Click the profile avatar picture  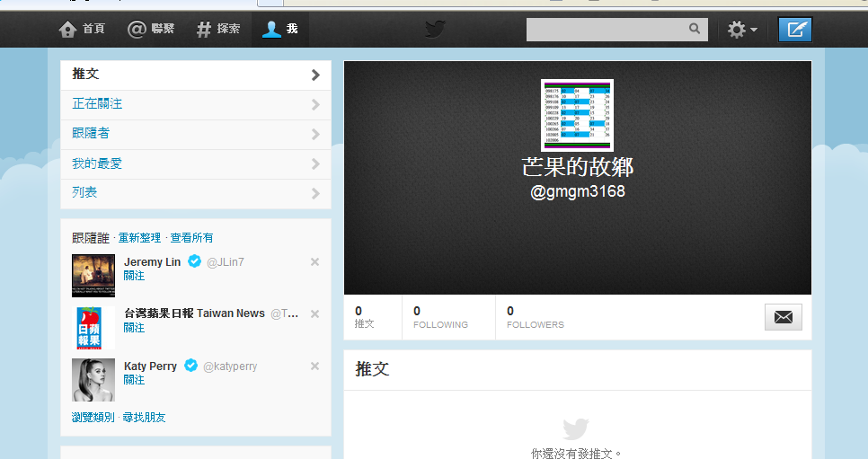click(577, 115)
